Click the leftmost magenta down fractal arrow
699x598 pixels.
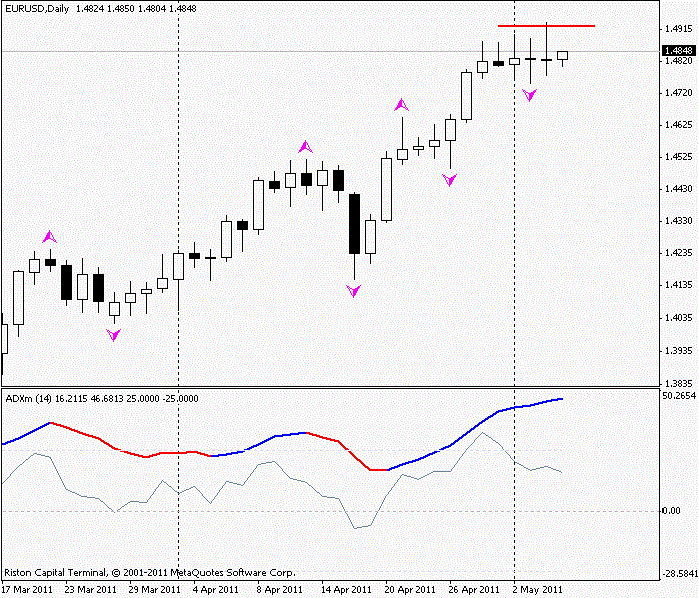[x=114, y=335]
